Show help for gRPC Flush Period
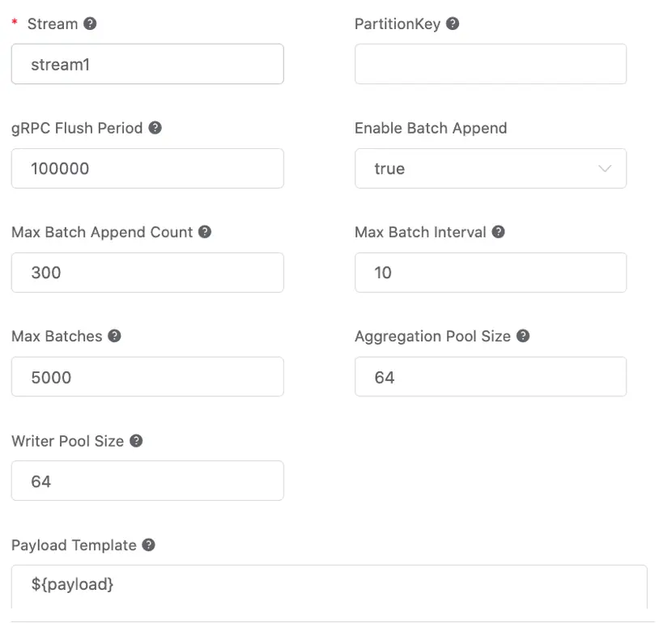 pyautogui.click(x=155, y=128)
